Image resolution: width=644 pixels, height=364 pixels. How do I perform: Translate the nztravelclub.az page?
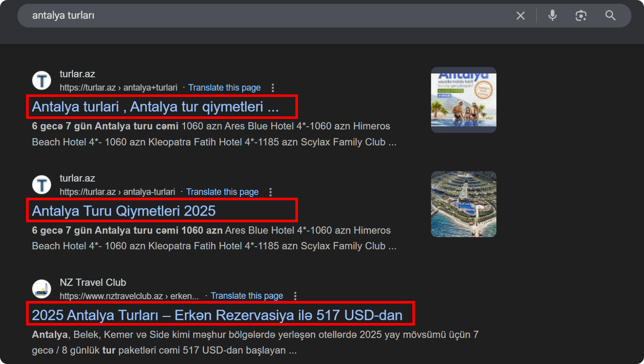coord(247,296)
